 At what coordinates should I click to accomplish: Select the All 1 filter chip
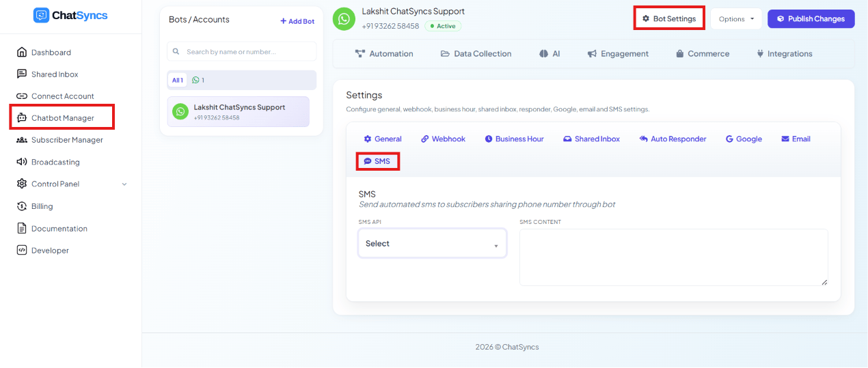pyautogui.click(x=177, y=80)
